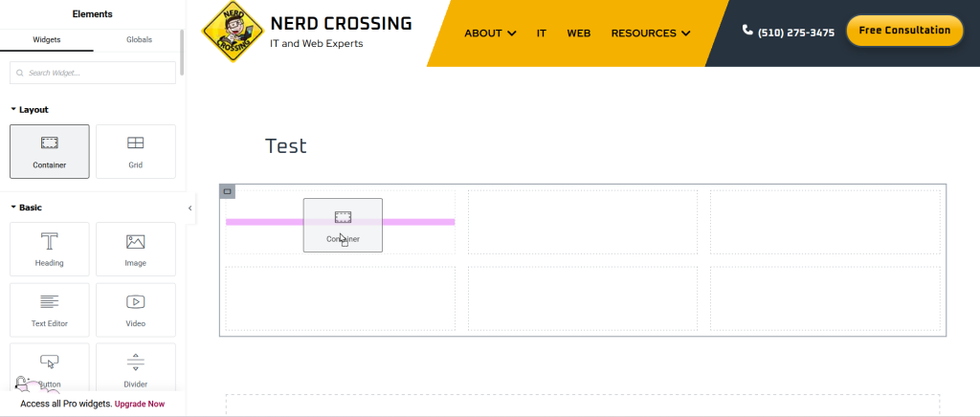
Task: Select the Container widget in Layout
Action: (x=50, y=152)
